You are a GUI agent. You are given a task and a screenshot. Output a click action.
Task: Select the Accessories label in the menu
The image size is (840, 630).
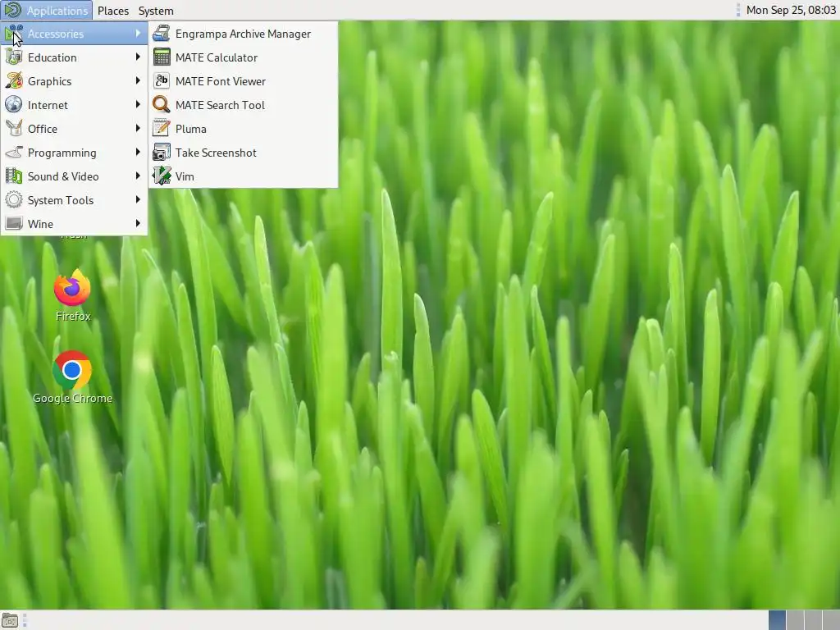coord(56,34)
